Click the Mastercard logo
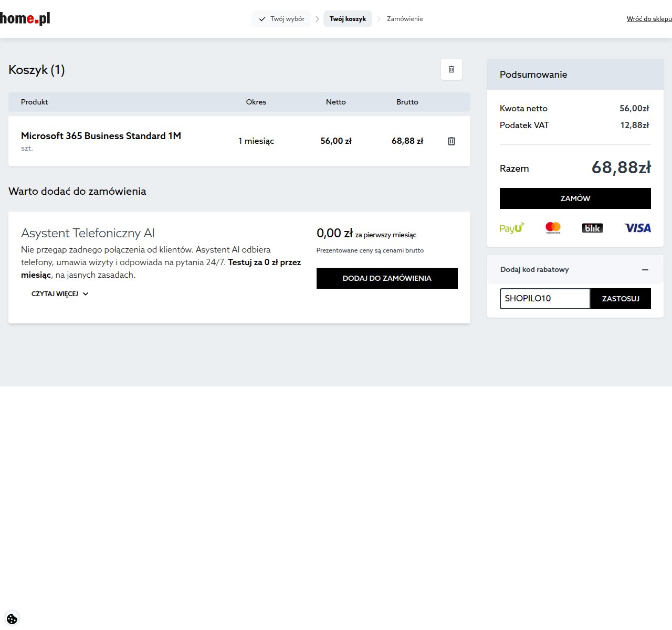The image size is (672, 630). coord(553,228)
